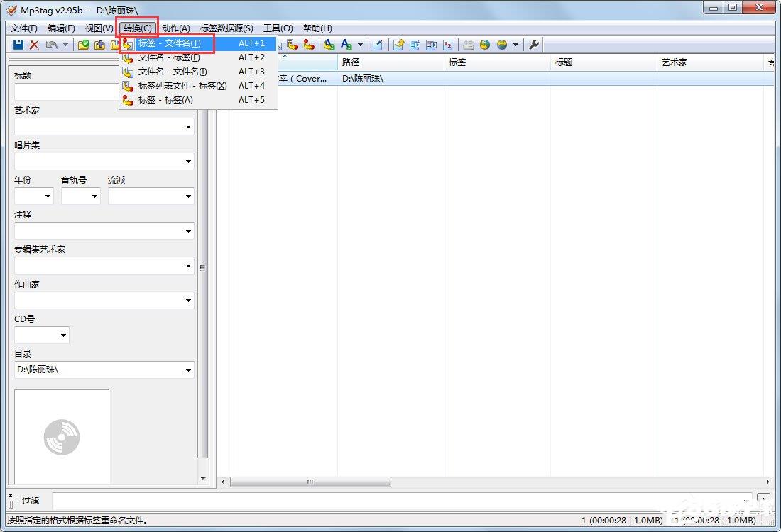Select 文件名 - 文件名(I) menu entry
The height and width of the screenshot is (532, 781).
(198, 72)
